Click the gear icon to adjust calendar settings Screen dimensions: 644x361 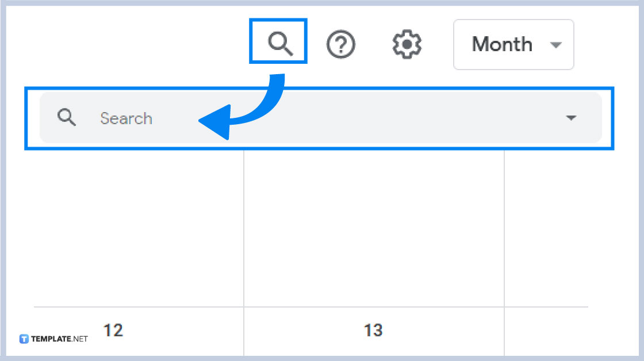407,43
